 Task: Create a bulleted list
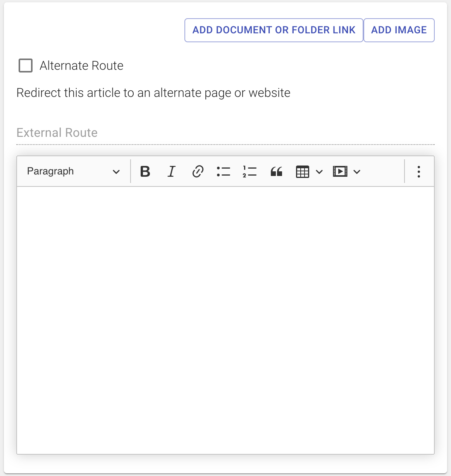pyautogui.click(x=224, y=171)
